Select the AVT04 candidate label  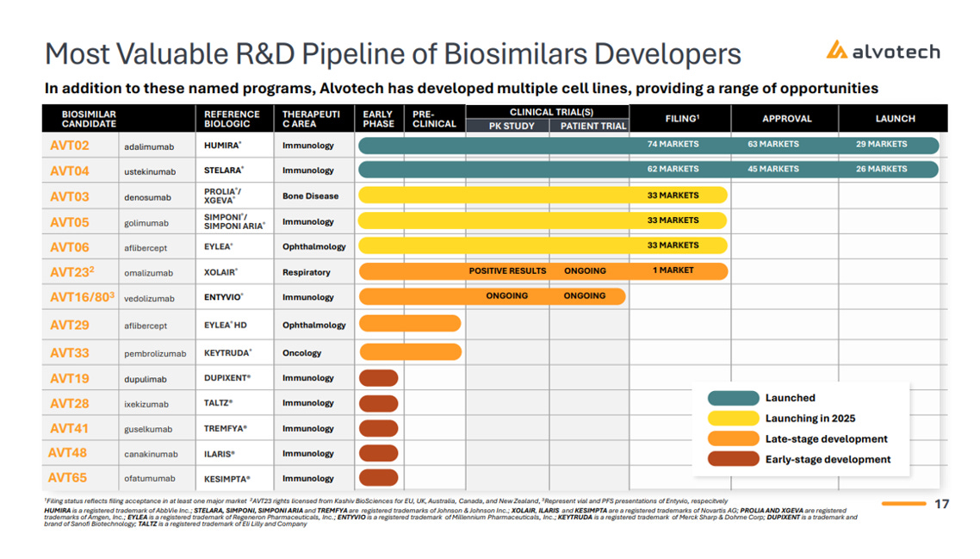[x=70, y=171]
